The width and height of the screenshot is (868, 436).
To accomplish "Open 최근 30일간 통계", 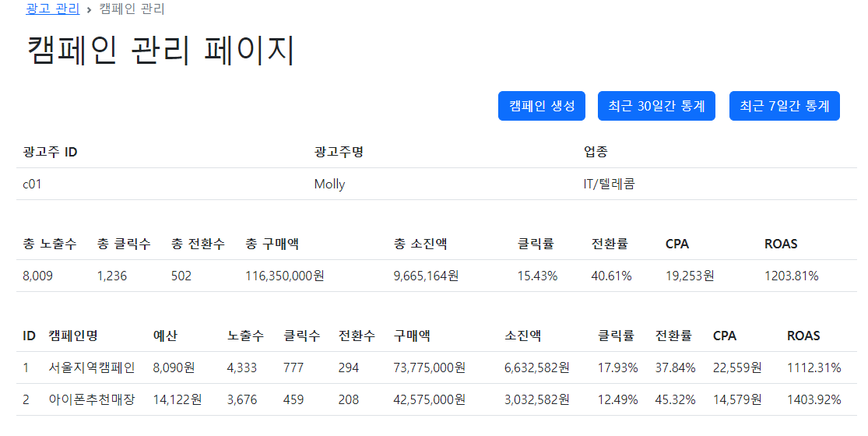I will point(656,106).
